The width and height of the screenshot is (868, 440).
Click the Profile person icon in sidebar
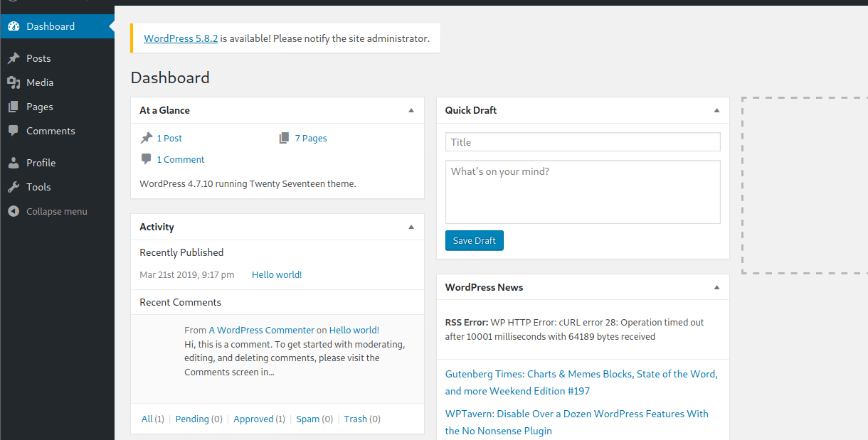point(14,163)
